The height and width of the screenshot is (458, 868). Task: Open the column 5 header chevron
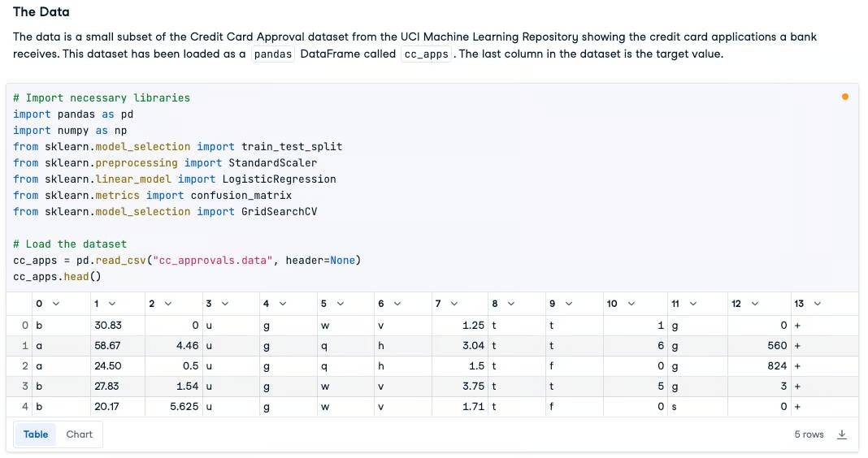coord(340,304)
